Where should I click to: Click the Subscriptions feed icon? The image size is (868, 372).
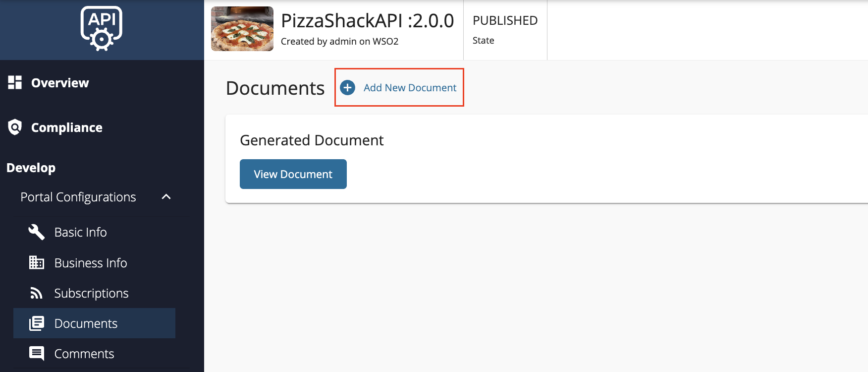tap(37, 293)
